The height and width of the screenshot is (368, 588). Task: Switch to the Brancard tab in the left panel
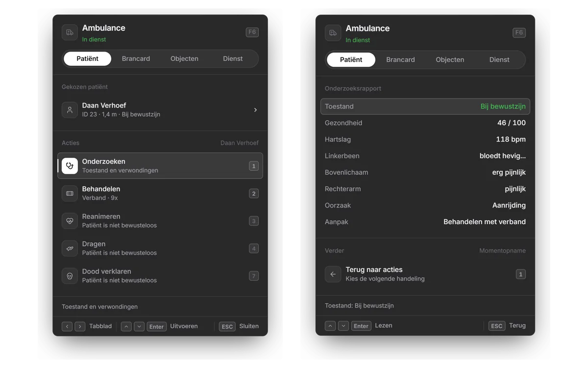click(x=136, y=58)
